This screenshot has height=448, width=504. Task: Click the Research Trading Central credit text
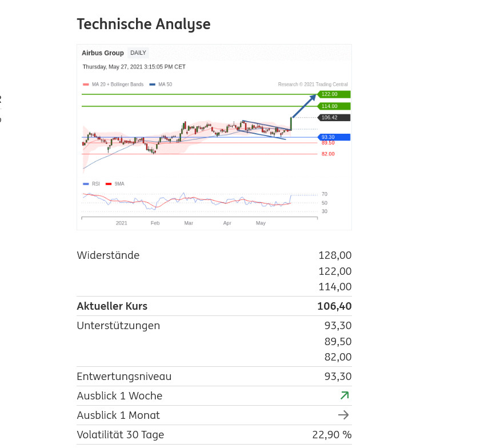[313, 85]
